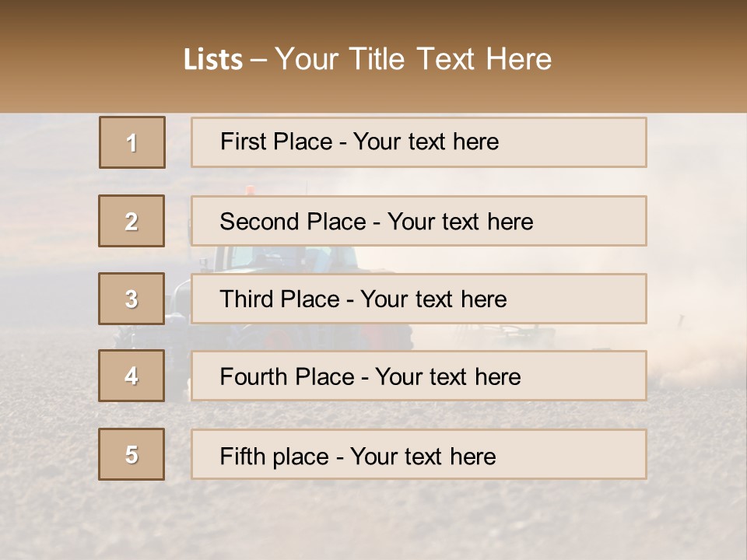This screenshot has height=560, width=747.
Task: Click the Fifth place text box
Action: (419, 454)
